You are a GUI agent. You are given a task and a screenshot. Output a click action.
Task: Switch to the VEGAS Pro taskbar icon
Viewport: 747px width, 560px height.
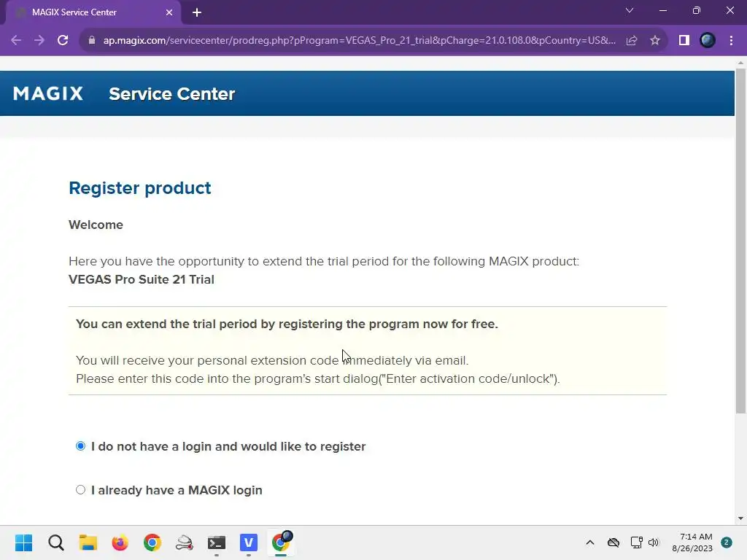[x=249, y=542]
